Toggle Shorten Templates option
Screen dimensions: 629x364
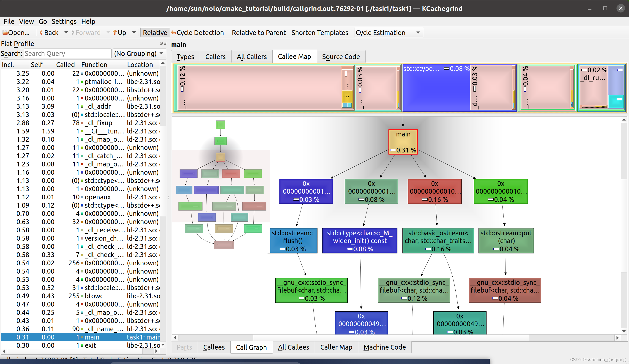320,33
